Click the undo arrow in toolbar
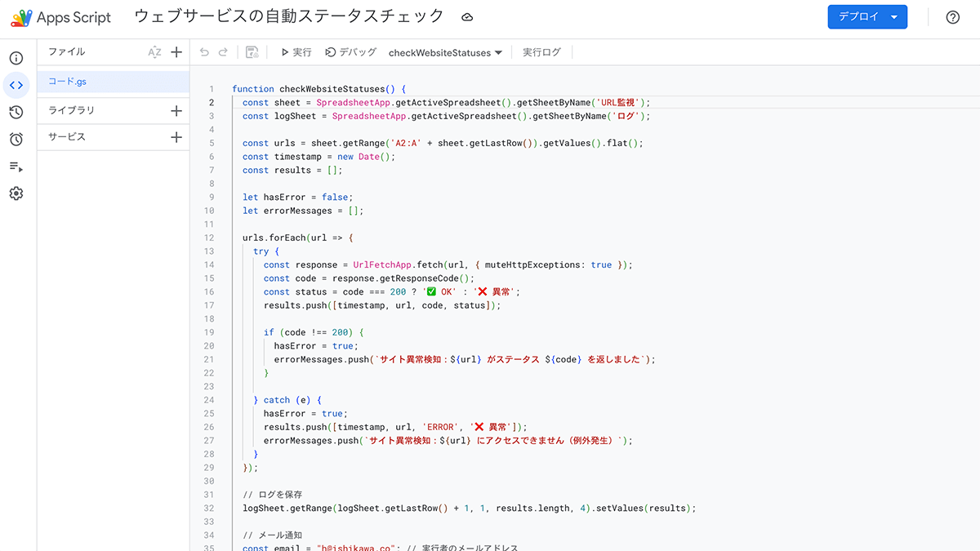This screenshot has height=551, width=980. coord(204,52)
